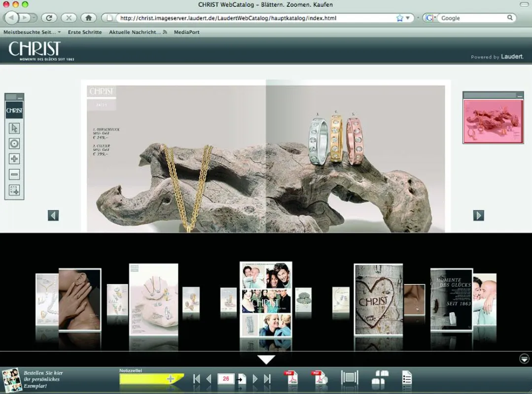
Task: Click the CHRIST logo in header
Action: coord(41,51)
